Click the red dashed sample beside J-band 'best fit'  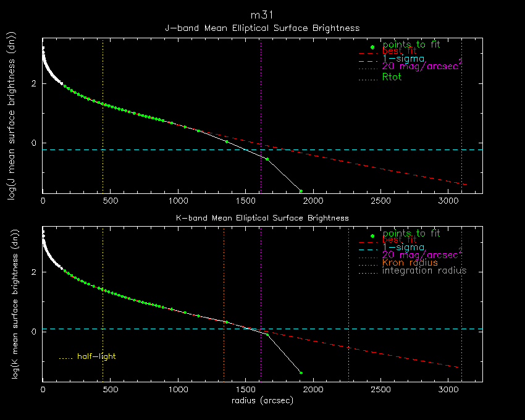(x=366, y=54)
